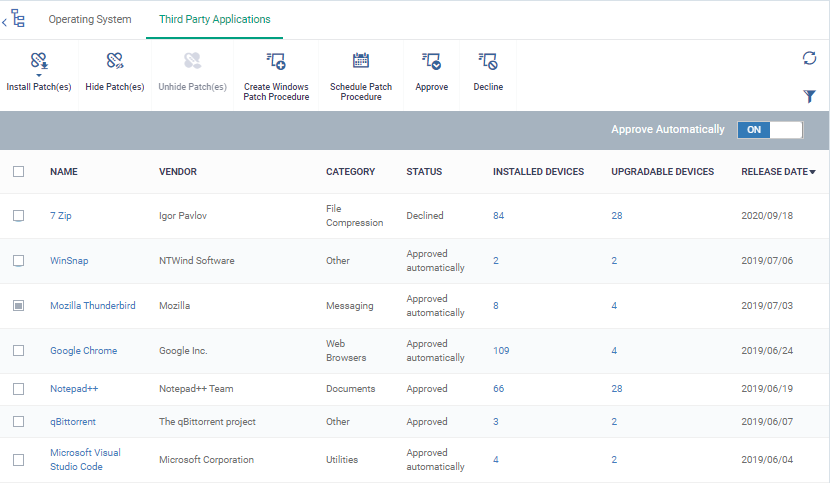The image size is (830, 483).
Task: Check the WinSnap row checkbox
Action: [19, 261]
